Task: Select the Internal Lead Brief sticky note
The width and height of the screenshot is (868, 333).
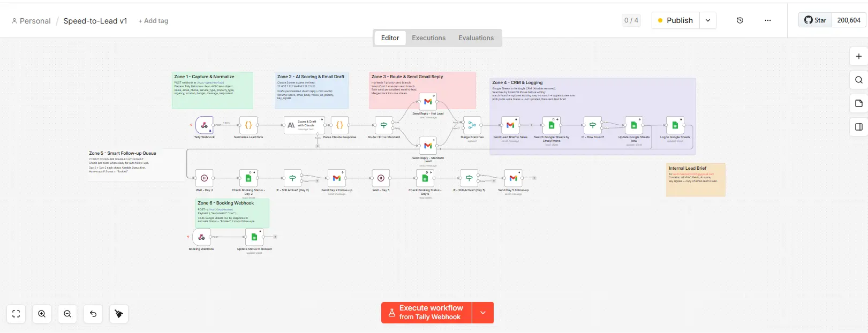Action: tap(696, 180)
